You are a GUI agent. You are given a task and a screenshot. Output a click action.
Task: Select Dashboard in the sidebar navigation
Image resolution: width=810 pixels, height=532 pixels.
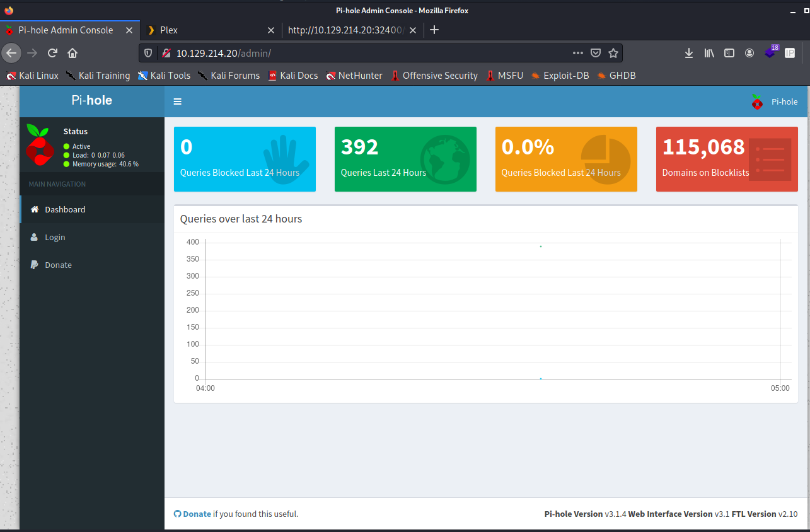point(65,209)
